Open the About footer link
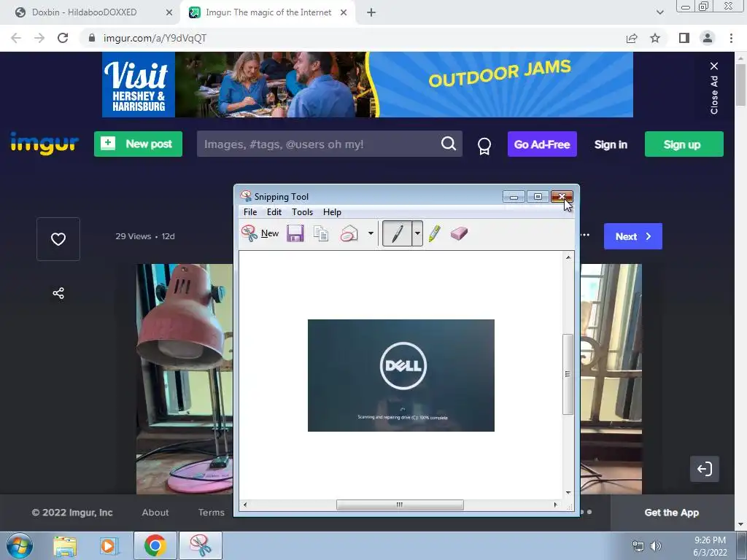The image size is (747, 560). pyautogui.click(x=155, y=513)
